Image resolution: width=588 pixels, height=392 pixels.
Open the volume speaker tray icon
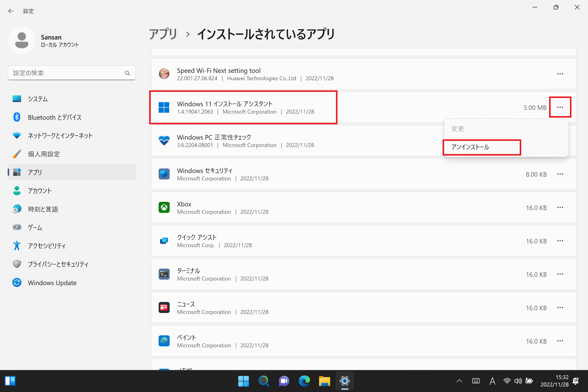(x=518, y=381)
